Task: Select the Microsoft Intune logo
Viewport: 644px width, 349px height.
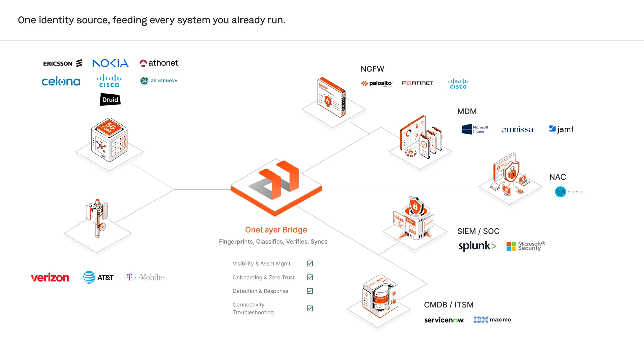Action: pyautogui.click(x=475, y=129)
